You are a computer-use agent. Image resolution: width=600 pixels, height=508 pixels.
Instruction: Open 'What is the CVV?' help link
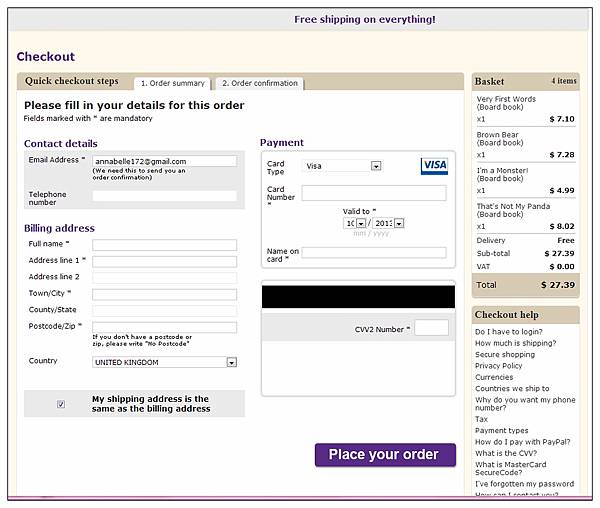point(506,453)
